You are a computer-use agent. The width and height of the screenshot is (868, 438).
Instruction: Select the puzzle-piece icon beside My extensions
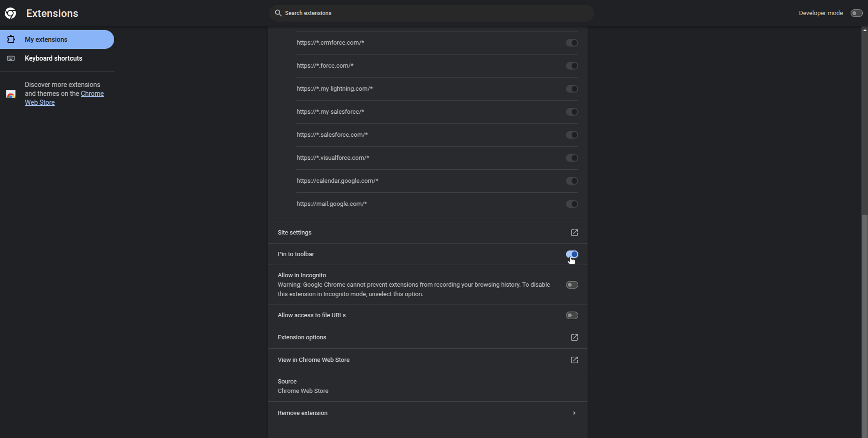(x=11, y=39)
